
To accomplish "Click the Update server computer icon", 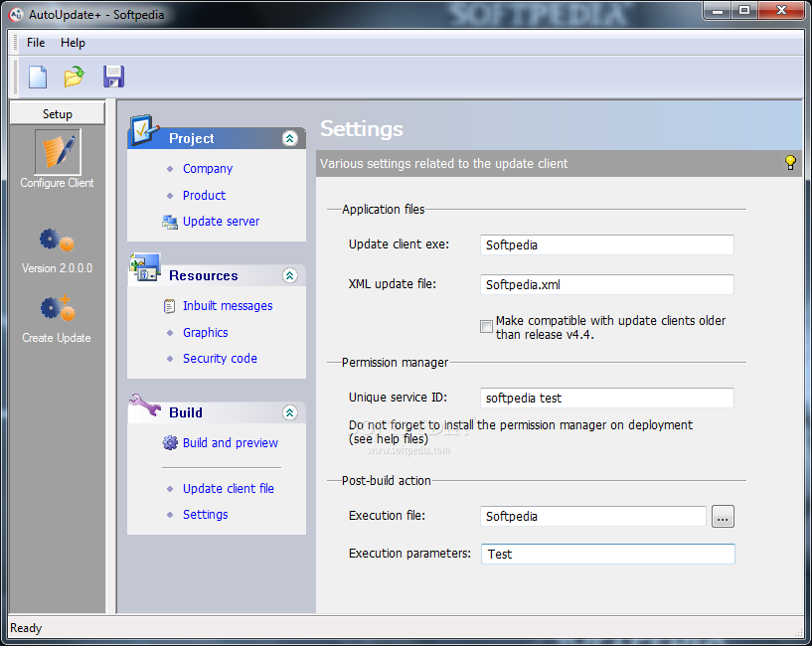I will (x=170, y=222).
